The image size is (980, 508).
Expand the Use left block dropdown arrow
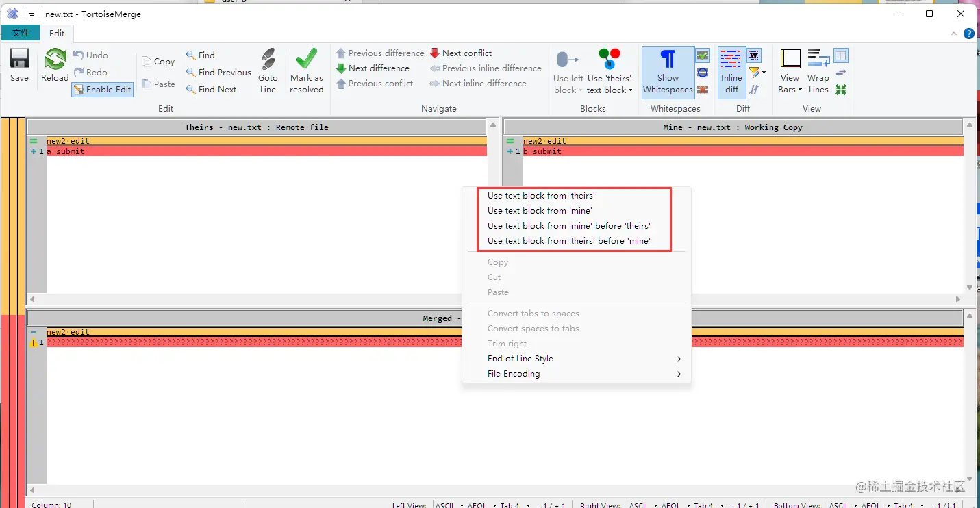(x=580, y=90)
